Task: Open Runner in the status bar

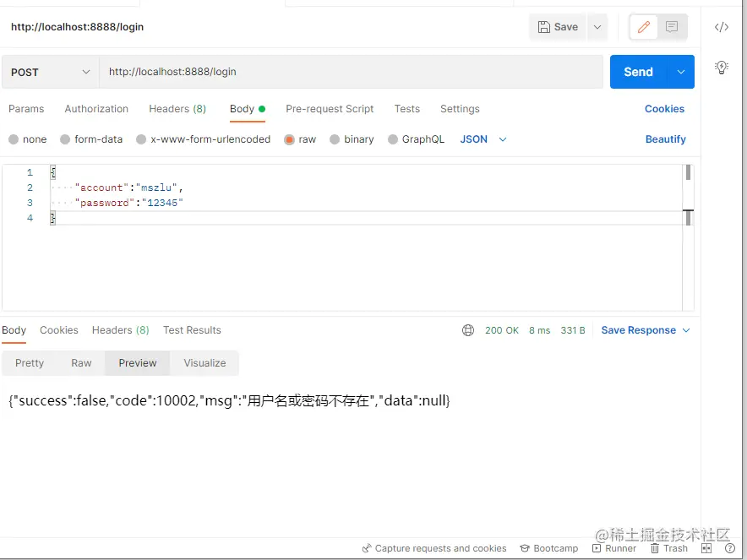Action: pyautogui.click(x=614, y=548)
